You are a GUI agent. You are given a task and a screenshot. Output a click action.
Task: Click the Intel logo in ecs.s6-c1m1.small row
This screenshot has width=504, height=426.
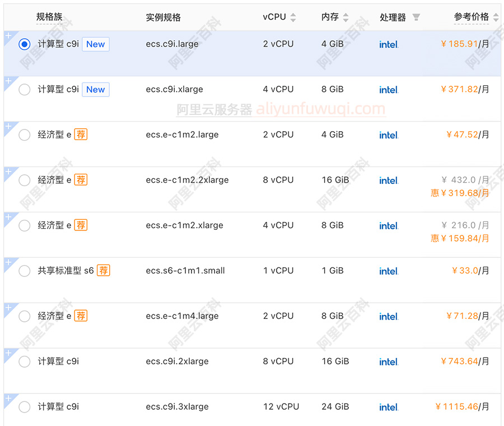389,271
